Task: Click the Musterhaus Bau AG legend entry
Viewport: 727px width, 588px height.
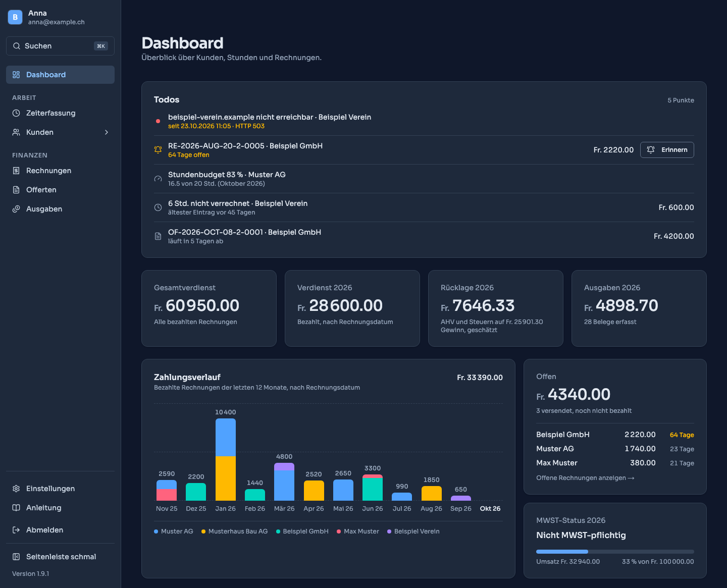Action: click(x=235, y=531)
